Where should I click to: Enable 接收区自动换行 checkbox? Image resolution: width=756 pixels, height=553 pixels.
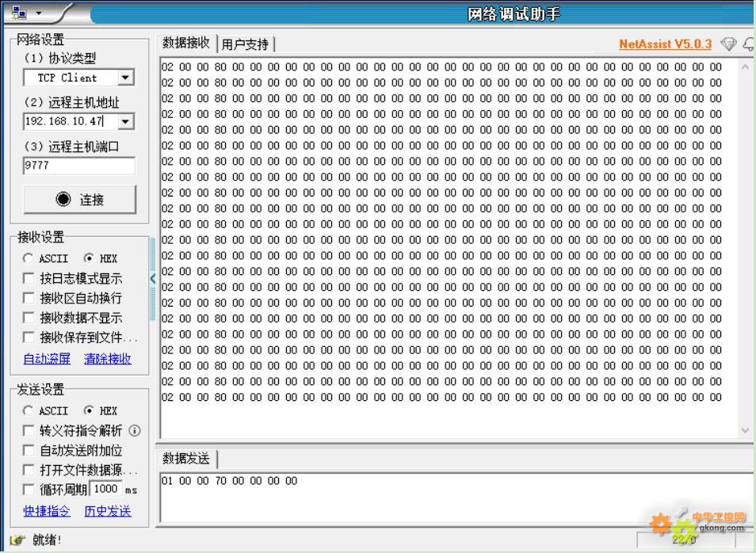pos(29,298)
